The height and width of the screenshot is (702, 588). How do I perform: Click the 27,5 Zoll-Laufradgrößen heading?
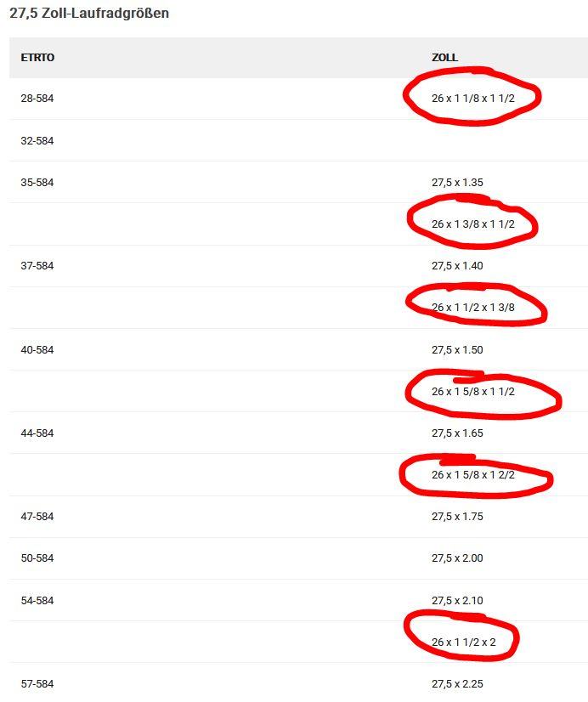click(89, 14)
